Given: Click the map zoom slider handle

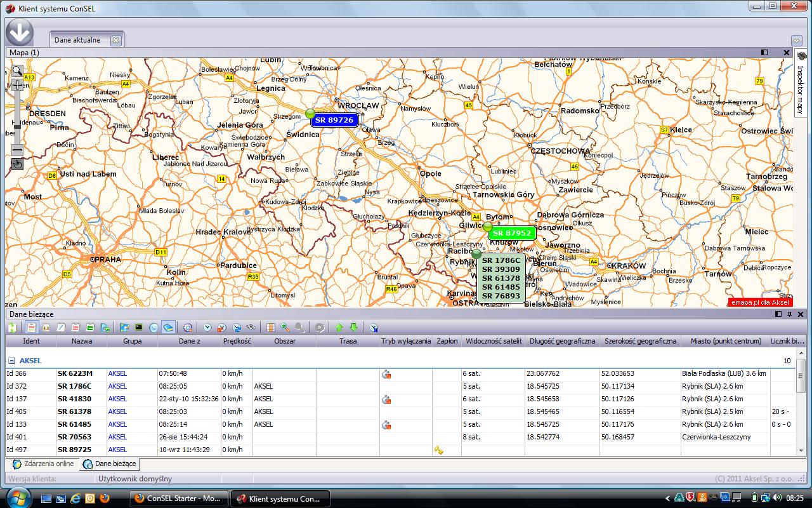Looking at the screenshot, I should click(x=17, y=127).
